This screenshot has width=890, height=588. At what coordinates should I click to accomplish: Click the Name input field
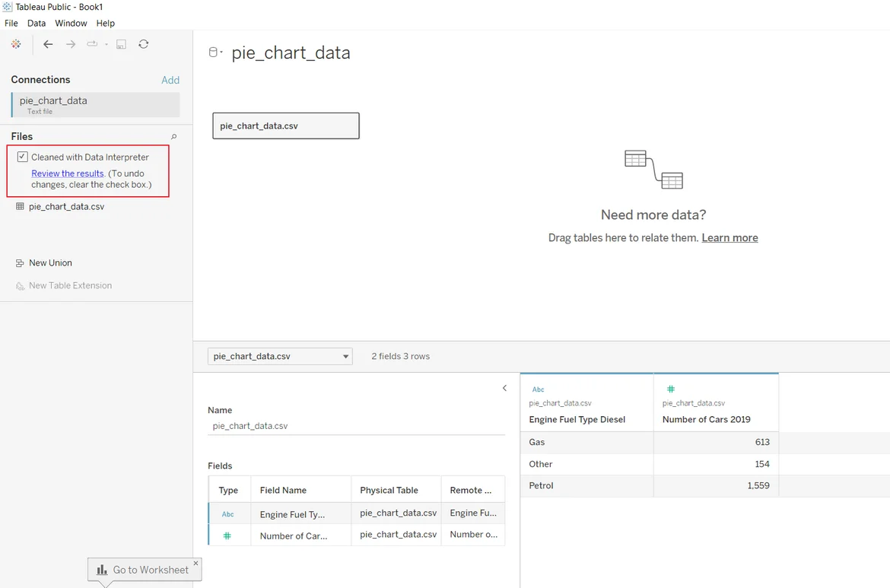click(x=356, y=426)
